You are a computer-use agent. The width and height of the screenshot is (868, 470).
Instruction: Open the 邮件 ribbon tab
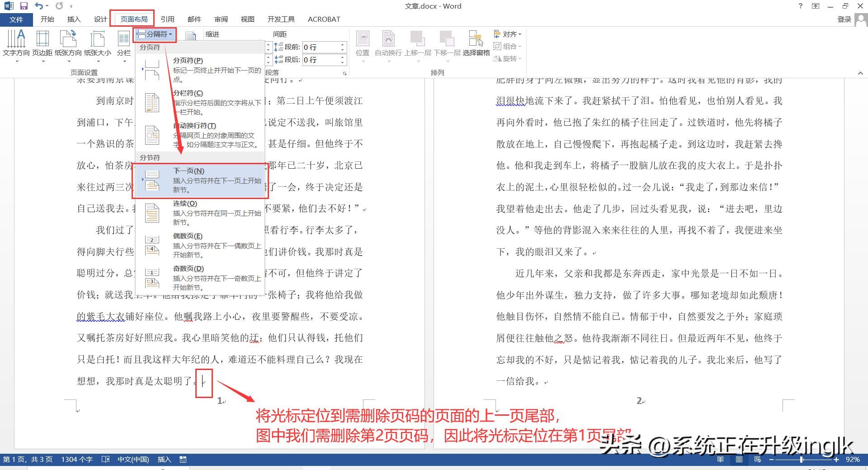(194, 19)
